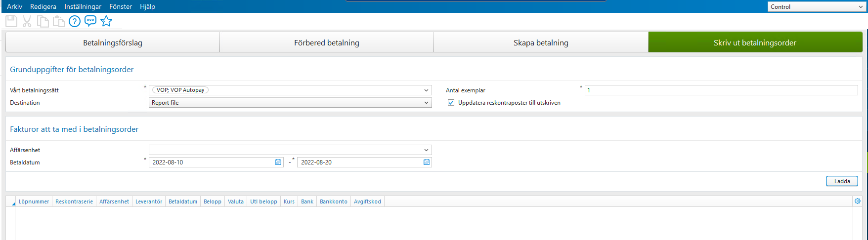The width and height of the screenshot is (868, 240).
Task: Select the Skriv ut betalningsorder tab
Action: click(755, 42)
